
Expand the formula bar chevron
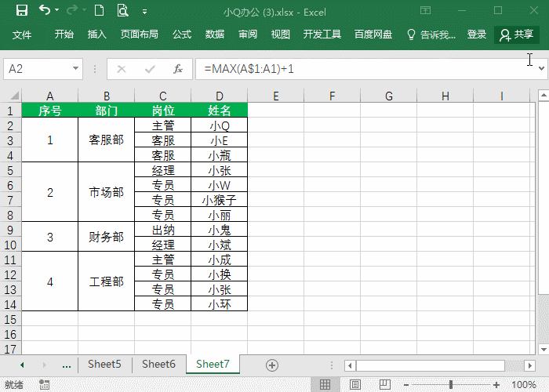541,69
